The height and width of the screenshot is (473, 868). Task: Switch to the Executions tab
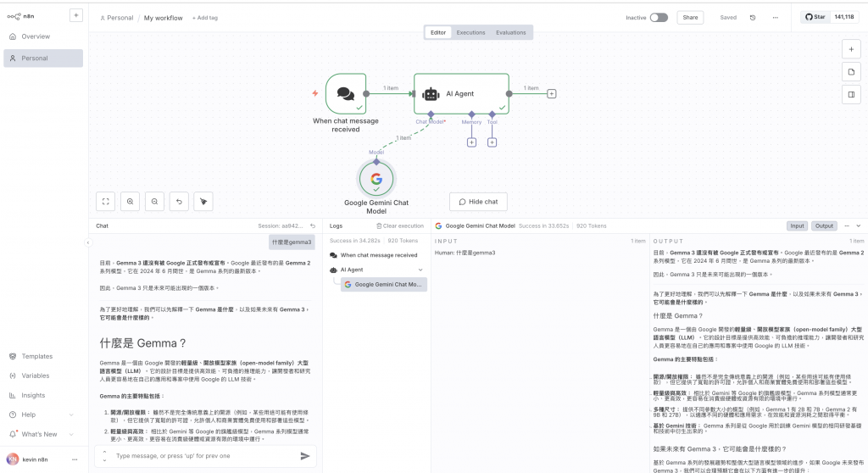tap(470, 33)
